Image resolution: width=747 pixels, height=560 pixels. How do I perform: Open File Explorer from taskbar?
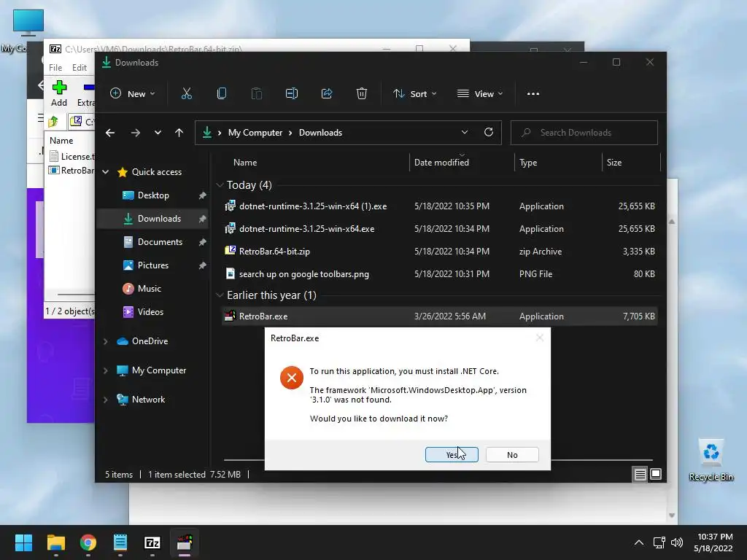point(55,542)
